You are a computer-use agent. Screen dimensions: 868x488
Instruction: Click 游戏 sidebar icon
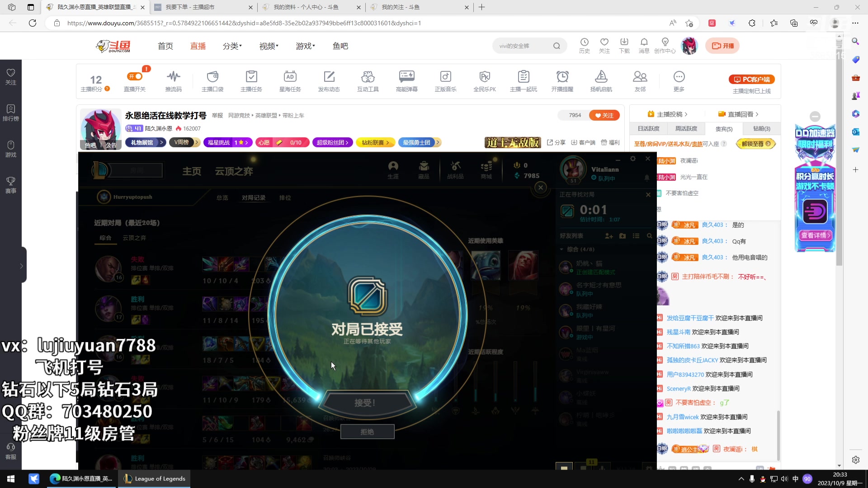pos(11,149)
